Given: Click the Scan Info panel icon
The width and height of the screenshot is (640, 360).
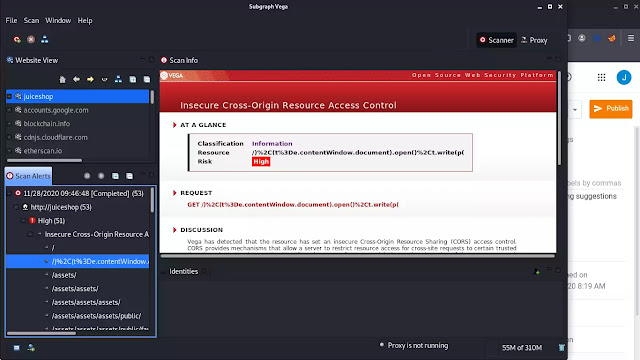Looking at the screenshot, I should 164,60.
